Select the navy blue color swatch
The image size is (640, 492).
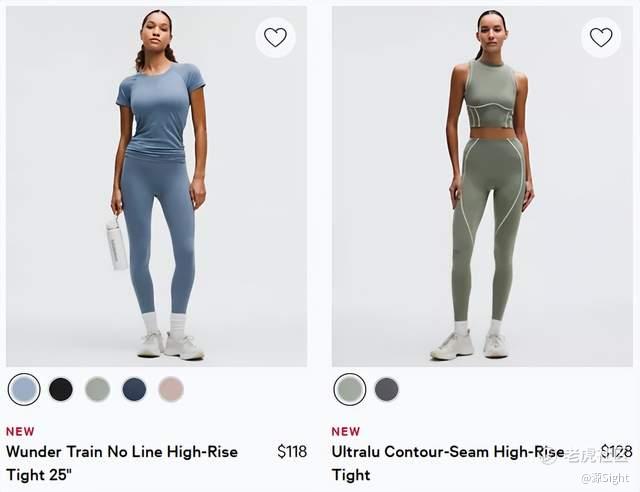click(x=134, y=389)
